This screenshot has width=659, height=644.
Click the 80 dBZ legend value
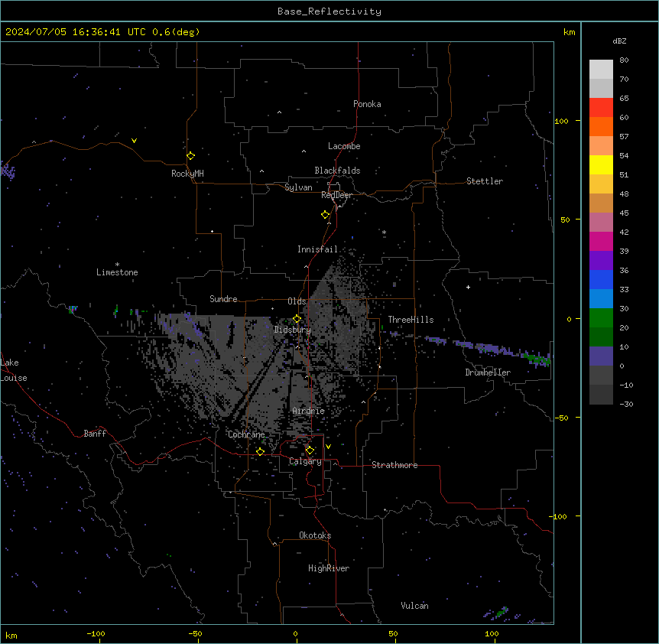624,60
